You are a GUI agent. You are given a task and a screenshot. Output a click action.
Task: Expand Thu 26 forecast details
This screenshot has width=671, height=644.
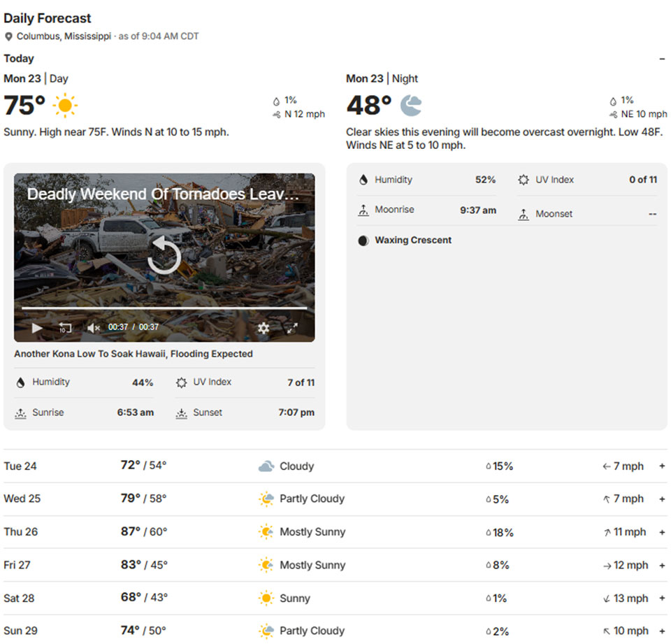coord(662,532)
